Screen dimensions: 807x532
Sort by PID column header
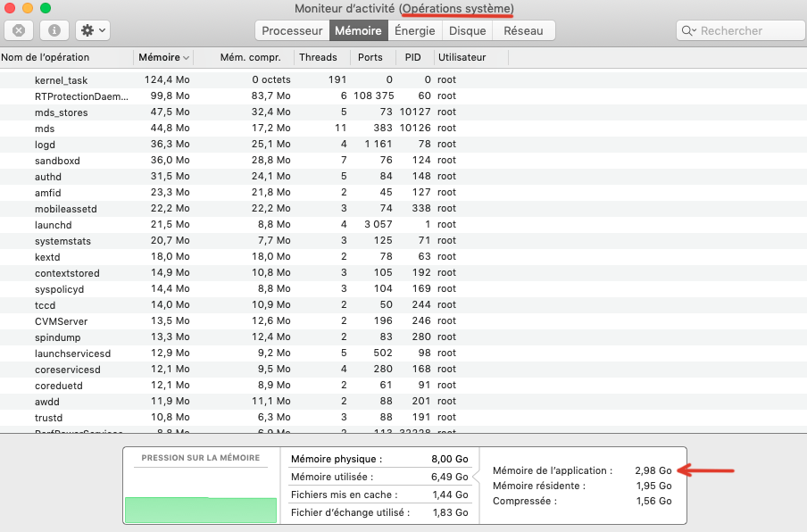(414, 57)
